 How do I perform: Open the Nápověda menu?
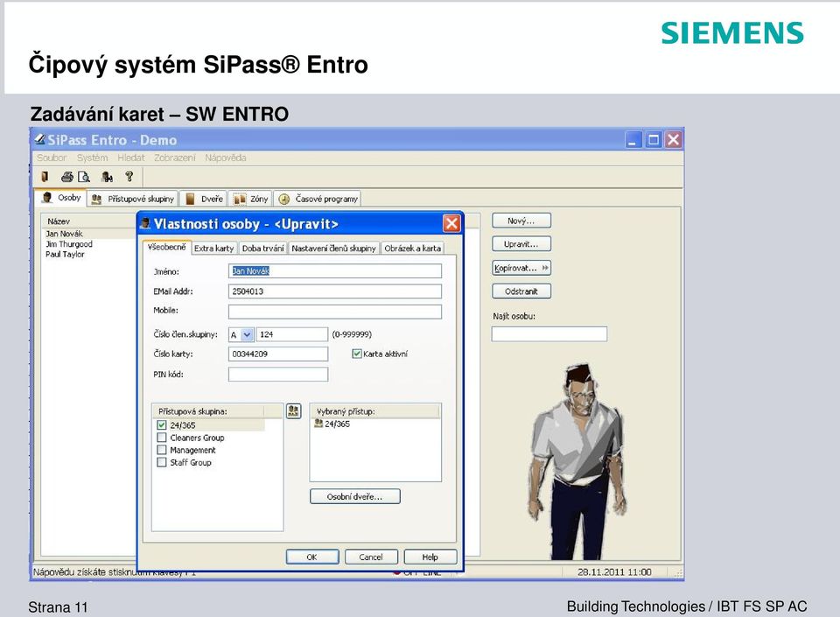pyautogui.click(x=226, y=158)
